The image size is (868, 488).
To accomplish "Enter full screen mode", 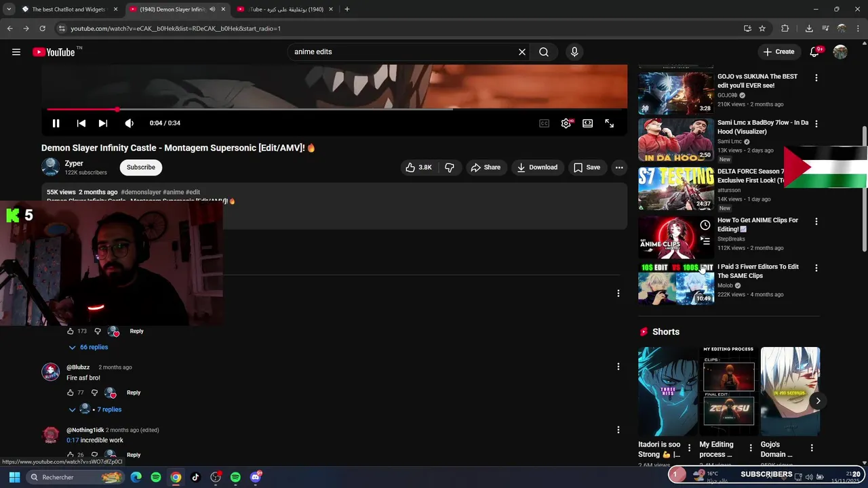I will point(609,123).
